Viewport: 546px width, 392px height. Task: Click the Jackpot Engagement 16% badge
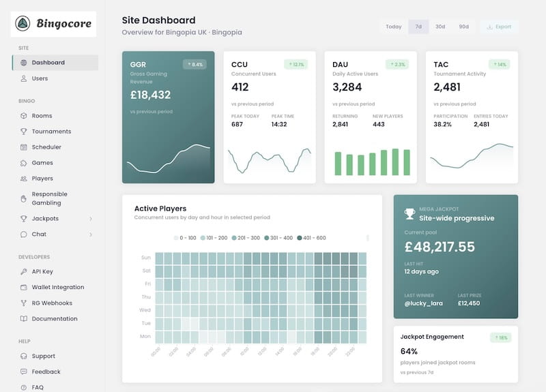[501, 337]
